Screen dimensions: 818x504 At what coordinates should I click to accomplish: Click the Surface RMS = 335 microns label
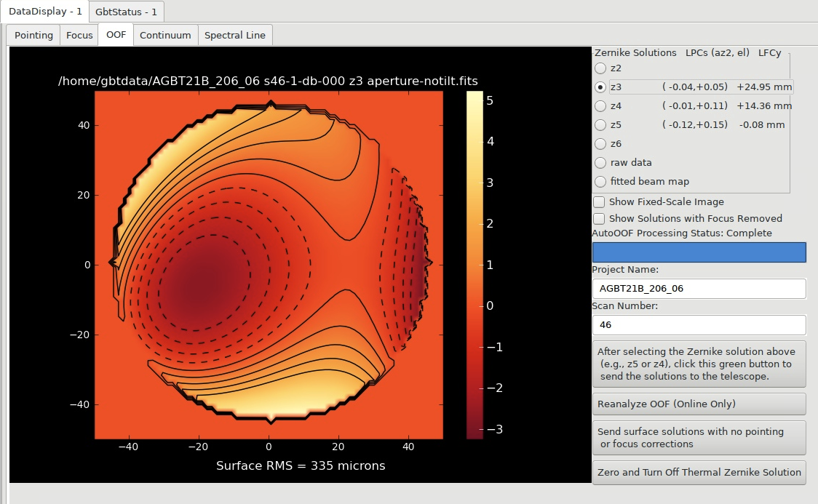(301, 465)
